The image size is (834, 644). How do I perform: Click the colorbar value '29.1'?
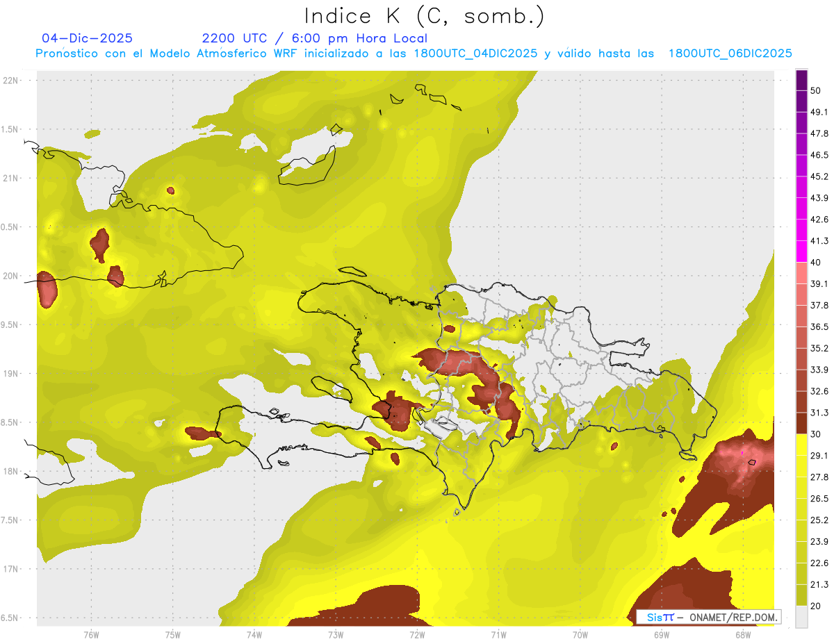tap(819, 456)
